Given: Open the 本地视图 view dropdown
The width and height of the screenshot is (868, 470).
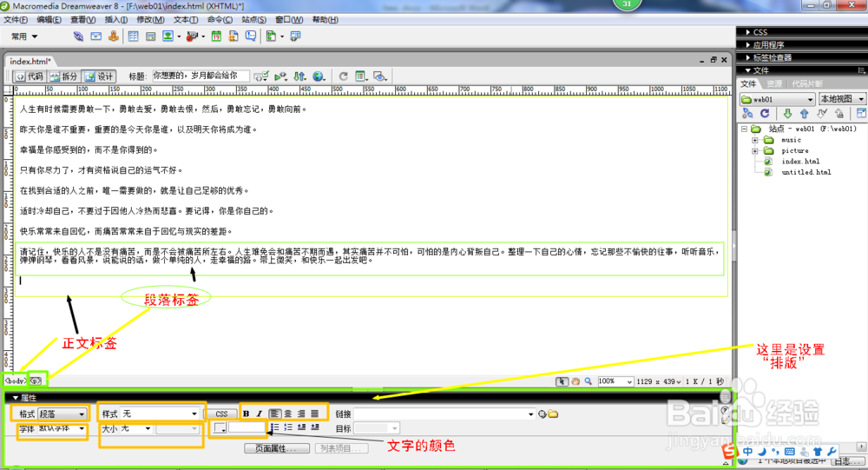Looking at the screenshot, I should tap(843, 99).
